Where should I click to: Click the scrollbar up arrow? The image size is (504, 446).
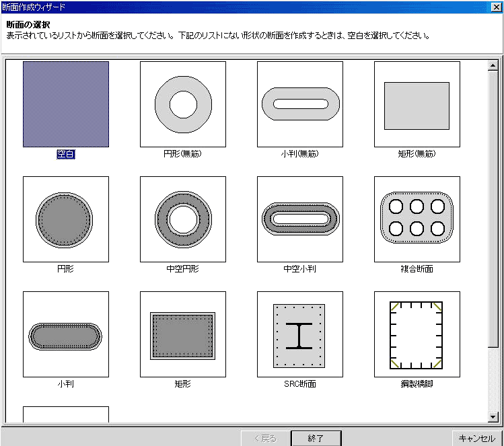pyautogui.click(x=493, y=65)
